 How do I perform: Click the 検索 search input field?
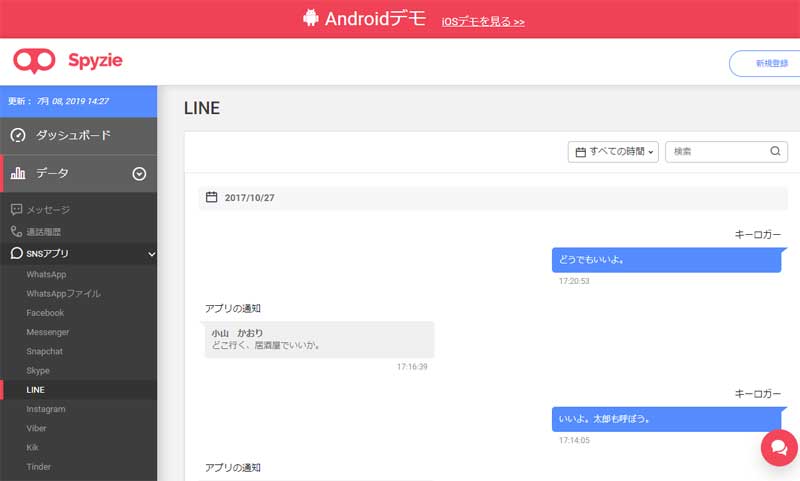pyautogui.click(x=726, y=151)
